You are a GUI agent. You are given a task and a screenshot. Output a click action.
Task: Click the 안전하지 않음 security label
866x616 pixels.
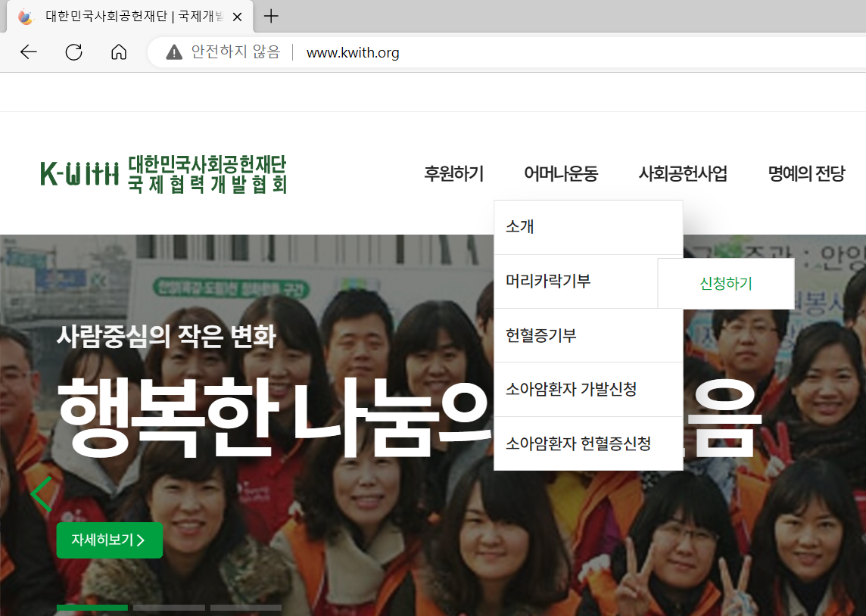236,52
